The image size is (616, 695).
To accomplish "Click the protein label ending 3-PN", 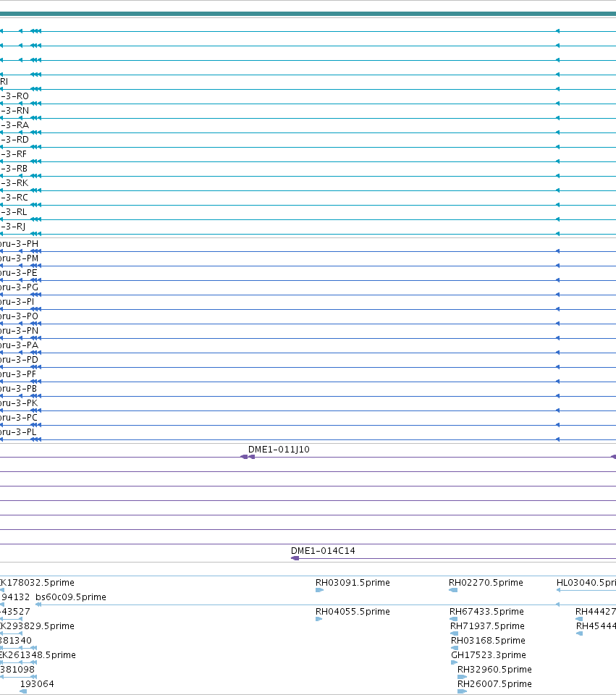I will click(19, 331).
